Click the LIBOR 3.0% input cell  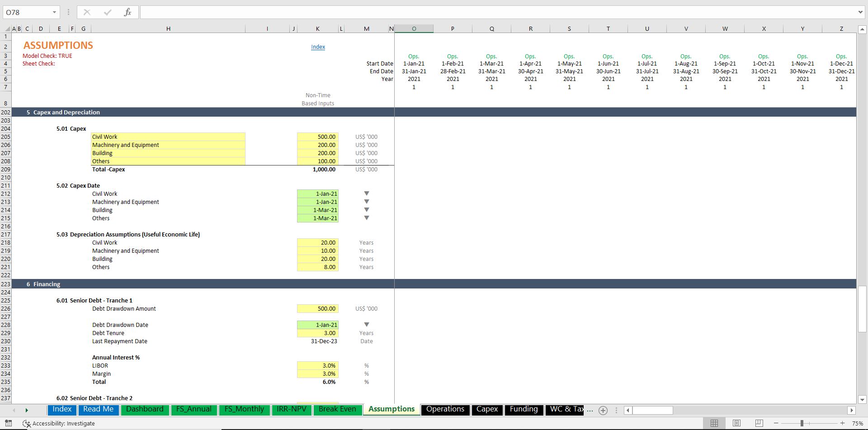pos(317,365)
